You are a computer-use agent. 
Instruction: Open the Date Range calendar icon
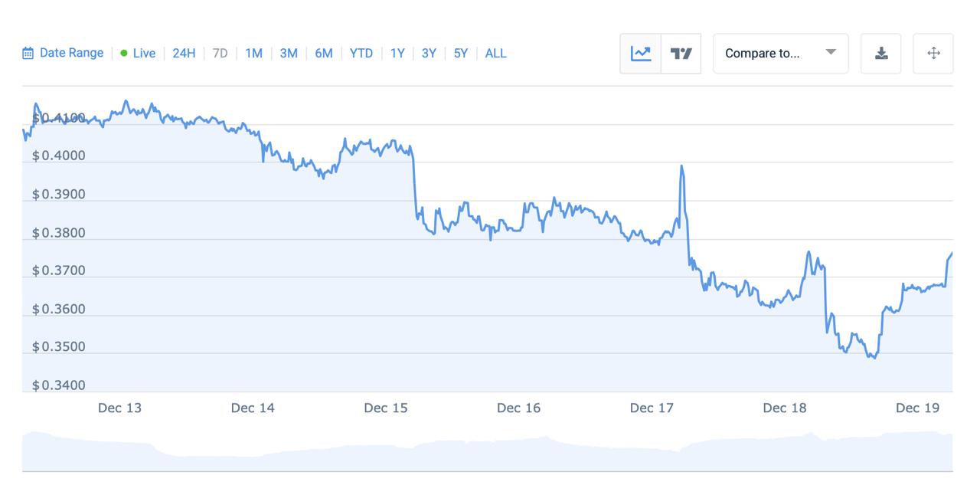(x=29, y=53)
